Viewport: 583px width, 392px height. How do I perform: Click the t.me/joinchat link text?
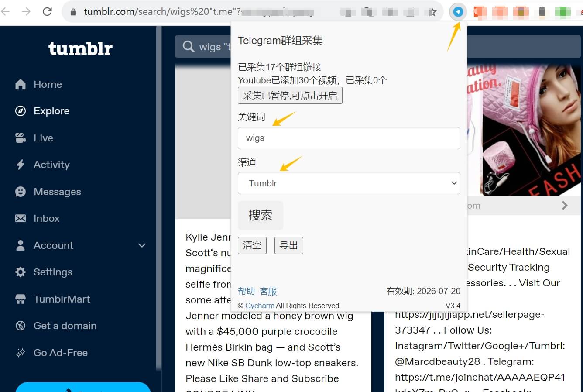[480, 377]
